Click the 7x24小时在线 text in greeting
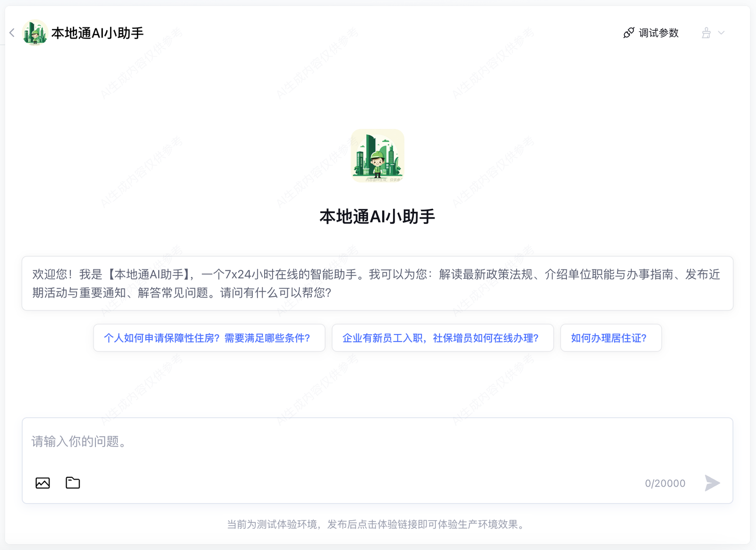 tap(255, 275)
